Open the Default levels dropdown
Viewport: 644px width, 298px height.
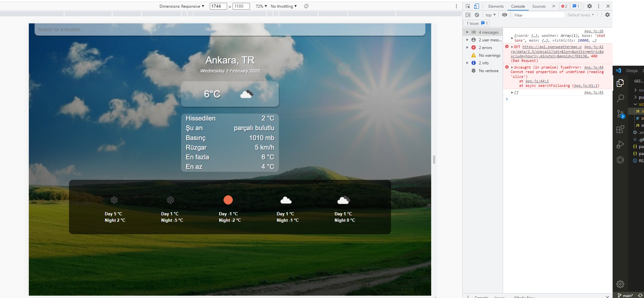click(581, 15)
